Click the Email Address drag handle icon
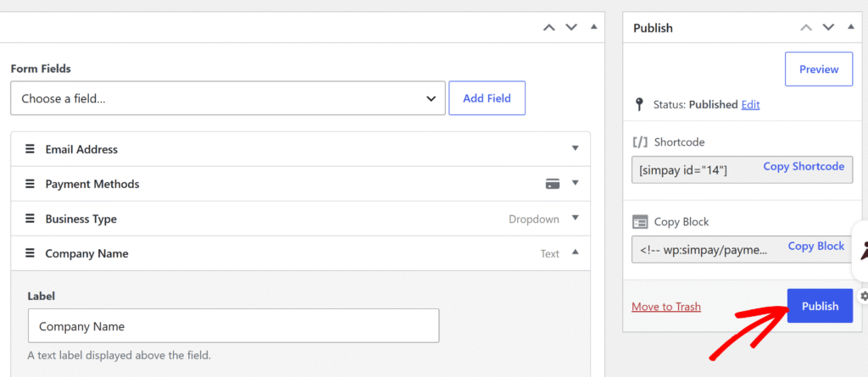Viewport: 868px width, 377px height. click(x=30, y=149)
